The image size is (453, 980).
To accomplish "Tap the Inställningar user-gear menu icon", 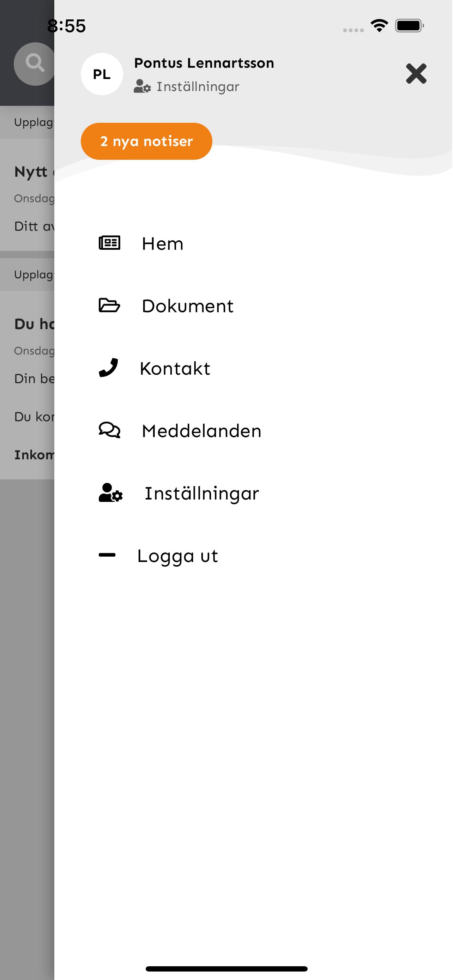I will [111, 493].
